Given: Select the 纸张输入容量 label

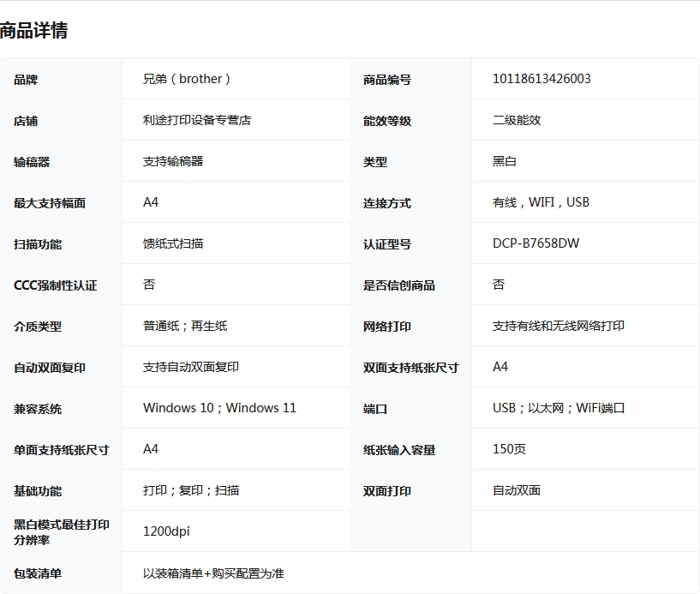Looking at the screenshot, I should [x=399, y=449].
